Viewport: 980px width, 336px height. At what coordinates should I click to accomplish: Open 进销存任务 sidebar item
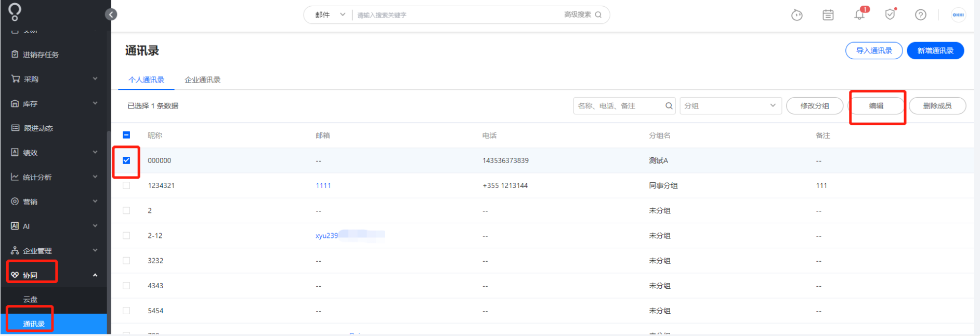41,55
